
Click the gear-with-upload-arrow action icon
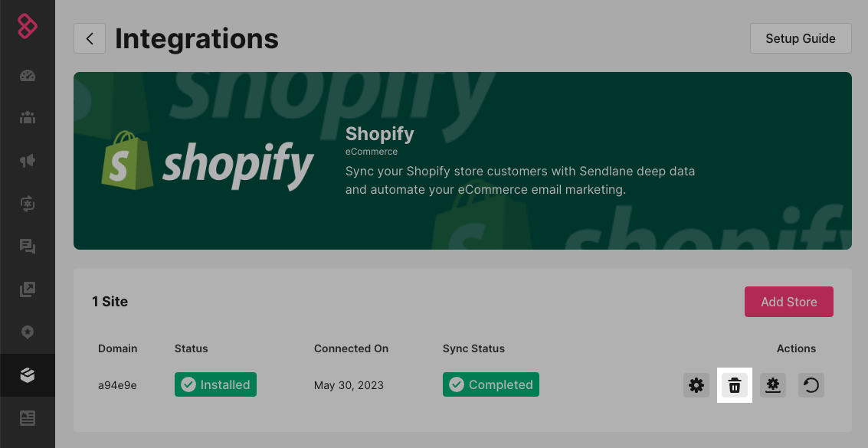point(773,385)
